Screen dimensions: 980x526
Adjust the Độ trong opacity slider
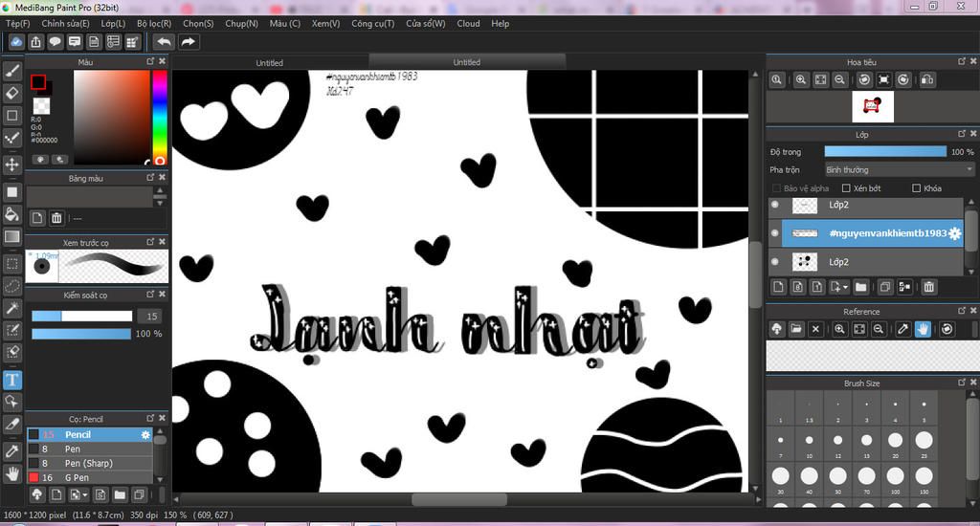point(885,152)
